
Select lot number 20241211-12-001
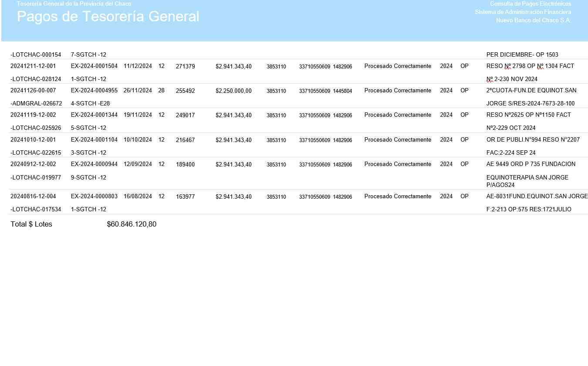point(33,66)
